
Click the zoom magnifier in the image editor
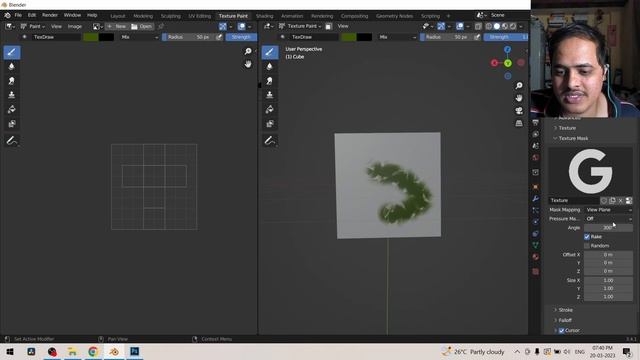(x=248, y=51)
